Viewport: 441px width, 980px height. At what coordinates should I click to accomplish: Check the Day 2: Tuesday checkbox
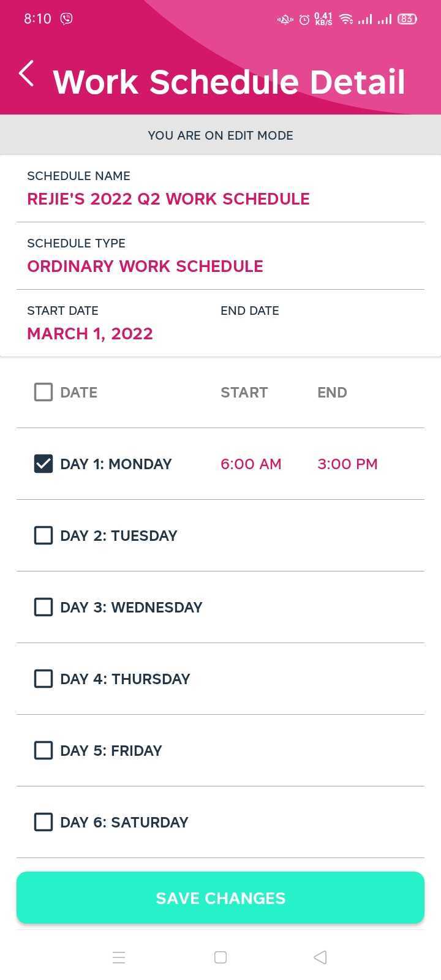(x=43, y=535)
